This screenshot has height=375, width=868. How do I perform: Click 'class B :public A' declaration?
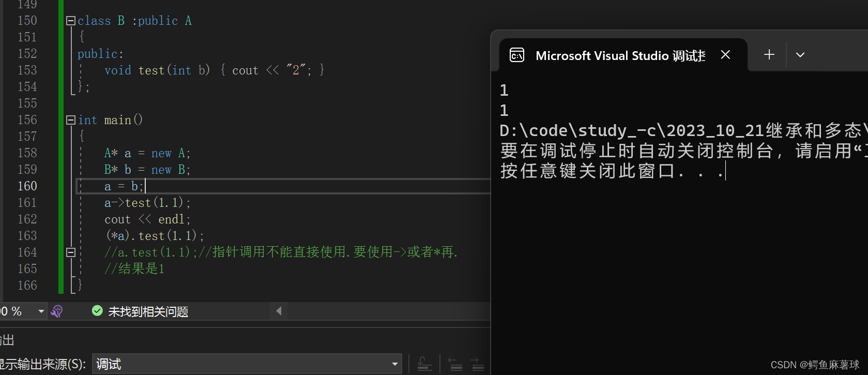134,21
